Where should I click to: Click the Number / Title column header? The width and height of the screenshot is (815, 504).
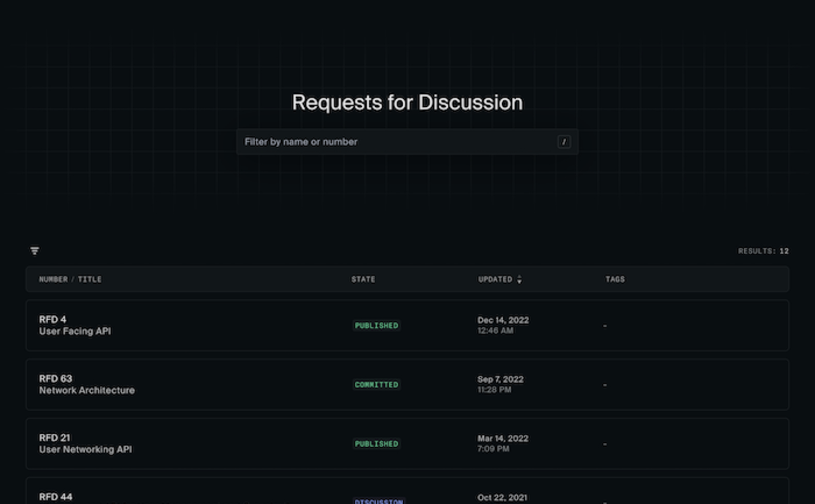point(70,279)
